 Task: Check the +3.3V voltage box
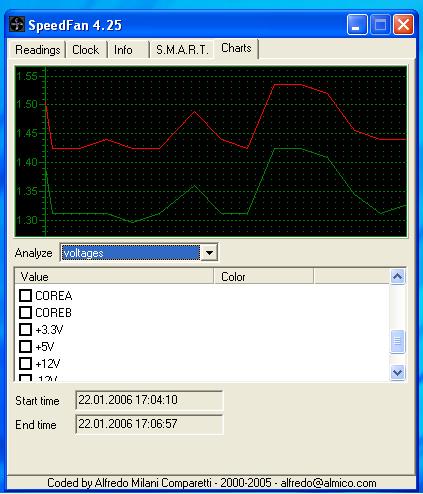pyautogui.click(x=25, y=329)
